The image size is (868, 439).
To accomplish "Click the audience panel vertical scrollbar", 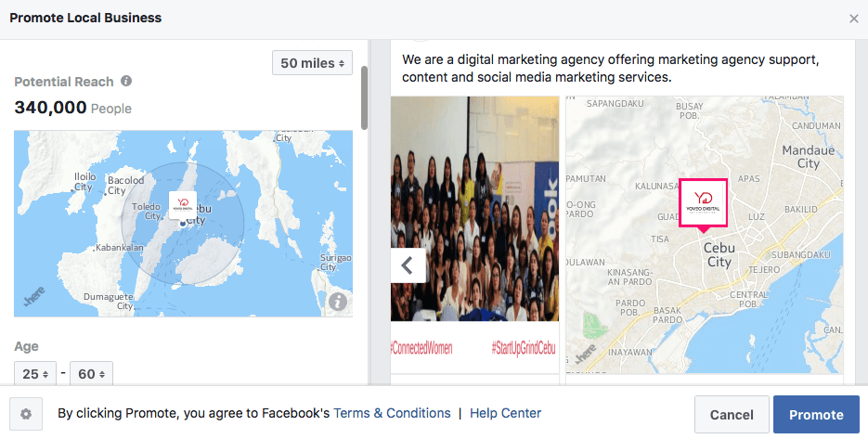I will pos(364,98).
